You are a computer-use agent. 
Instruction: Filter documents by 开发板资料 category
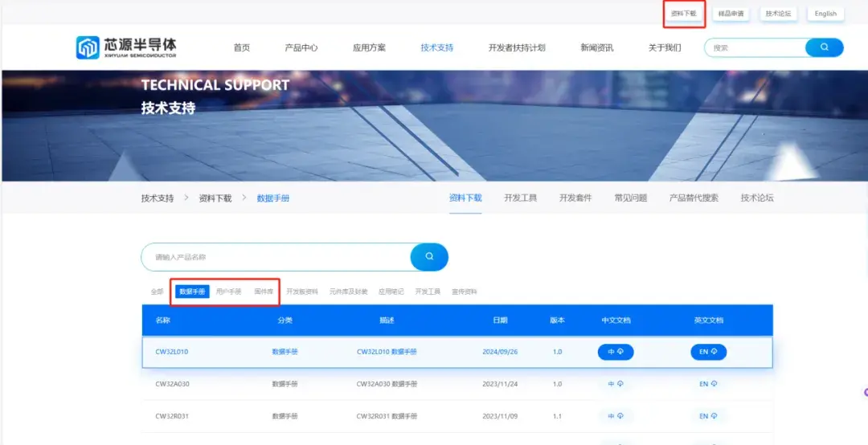pos(302,292)
